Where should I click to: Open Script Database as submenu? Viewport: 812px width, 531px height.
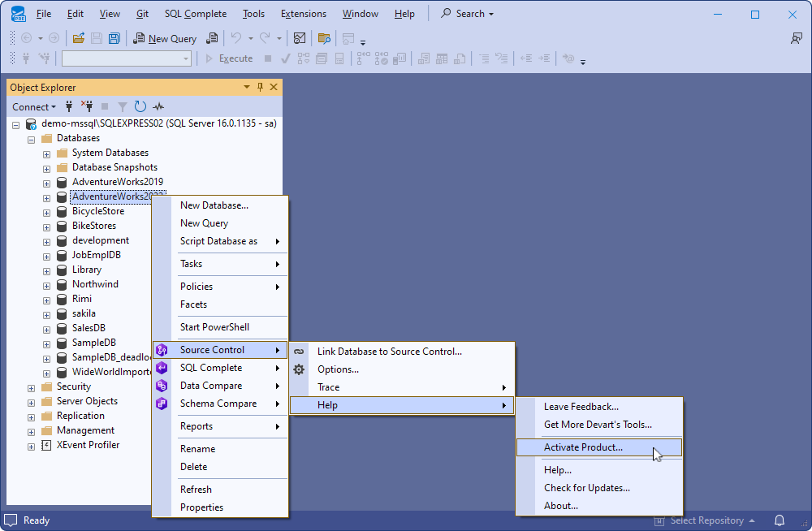[220, 241]
